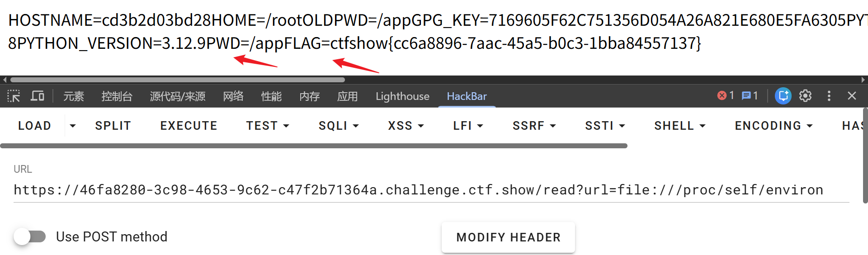This screenshot has width=868, height=255.
Task: Click the red error count badge
Action: 726,96
